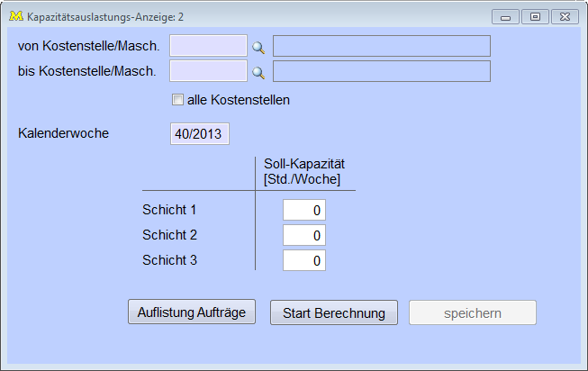Click the Soll-Kapazität column header
Viewport: 588px width, 371px height.
coord(304,171)
